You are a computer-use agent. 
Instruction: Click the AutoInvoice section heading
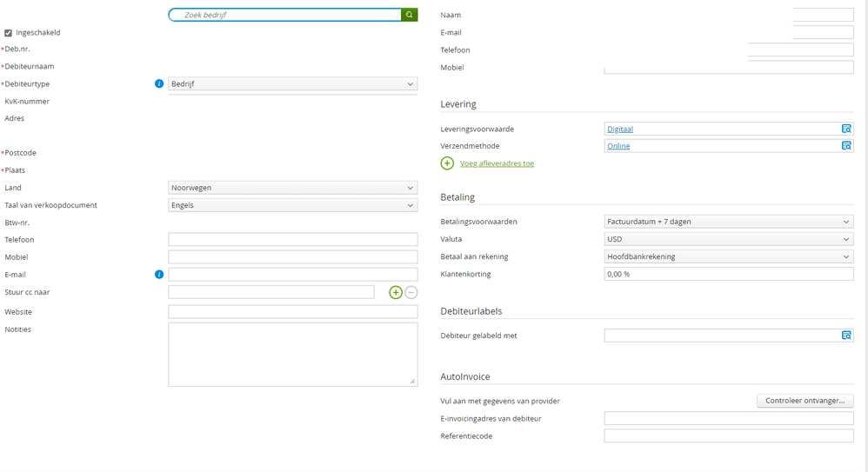point(465,376)
